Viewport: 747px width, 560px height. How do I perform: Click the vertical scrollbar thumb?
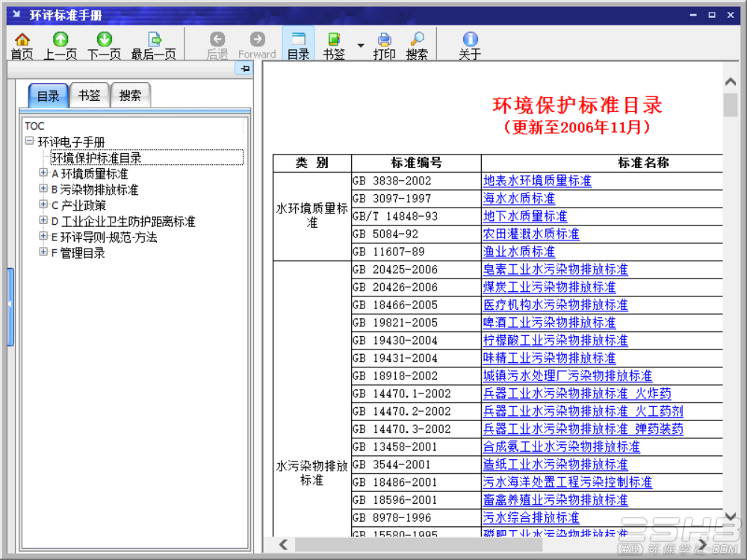click(x=731, y=105)
